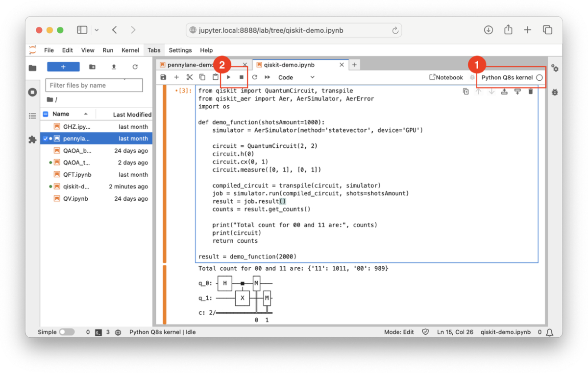This screenshot has height=373, width=588.
Task: Open the running terminals and kernels sidebar icon
Action: pos(32,92)
